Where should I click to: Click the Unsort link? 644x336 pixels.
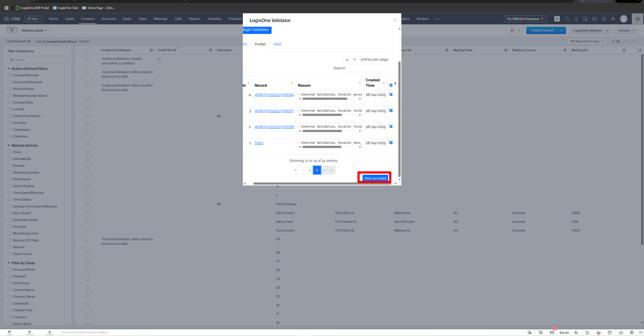[84, 41]
